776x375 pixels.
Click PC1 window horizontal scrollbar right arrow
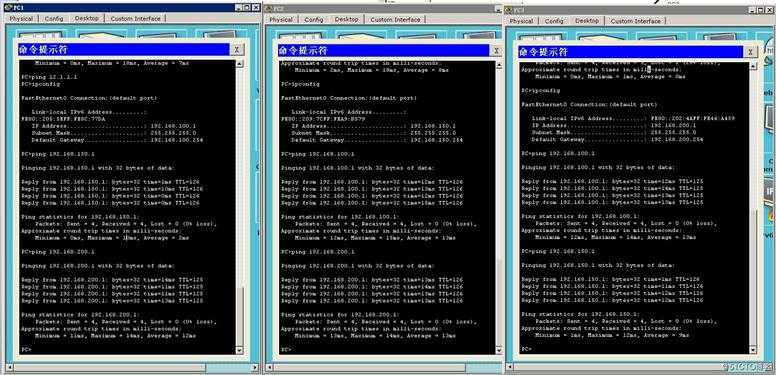coord(255,368)
